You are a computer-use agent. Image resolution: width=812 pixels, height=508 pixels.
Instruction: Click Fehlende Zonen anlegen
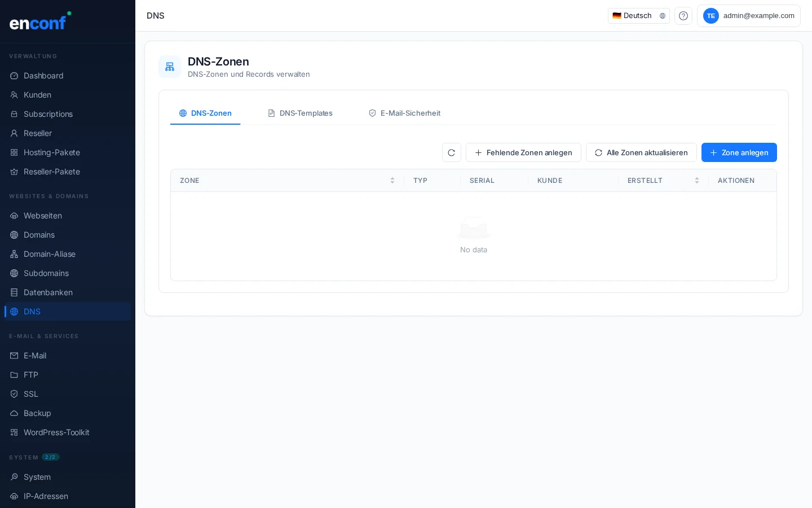click(523, 152)
